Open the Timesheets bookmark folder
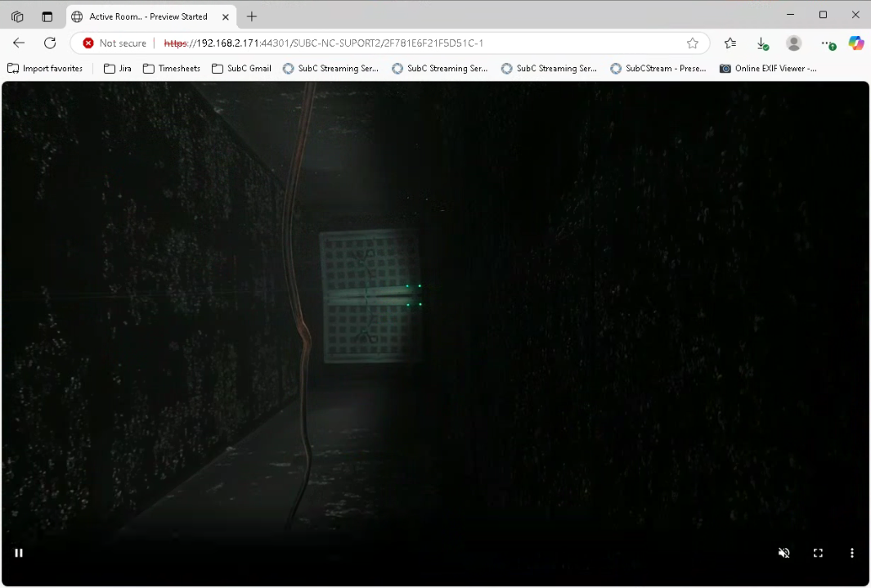The image size is (871, 588). click(172, 69)
